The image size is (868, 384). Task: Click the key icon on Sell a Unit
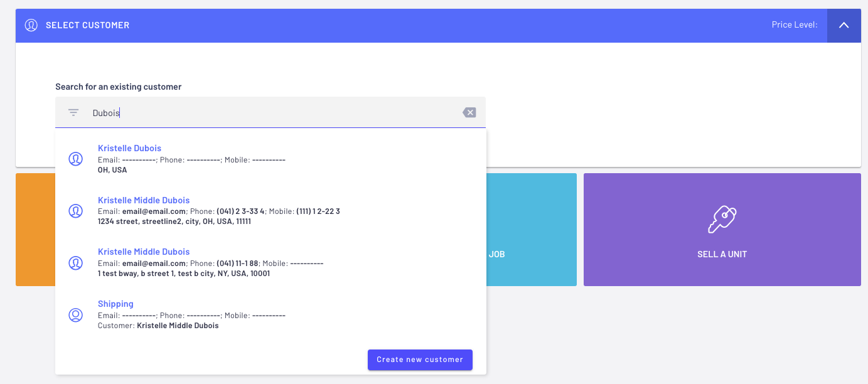tap(722, 220)
